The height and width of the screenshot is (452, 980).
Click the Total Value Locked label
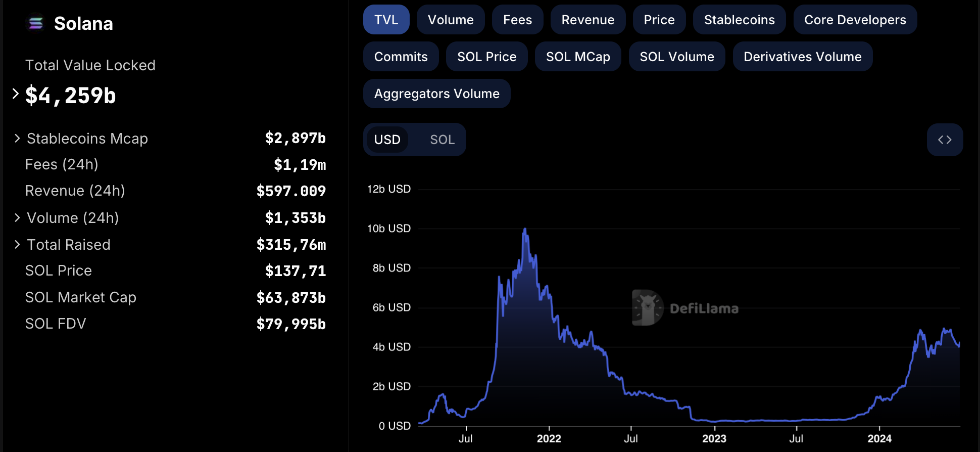click(90, 65)
